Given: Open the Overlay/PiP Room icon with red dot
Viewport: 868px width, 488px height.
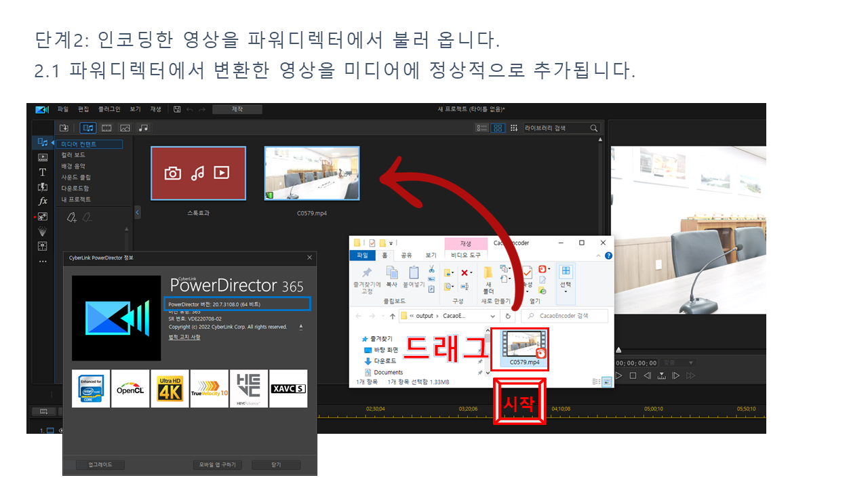Looking at the screenshot, I should [x=43, y=217].
